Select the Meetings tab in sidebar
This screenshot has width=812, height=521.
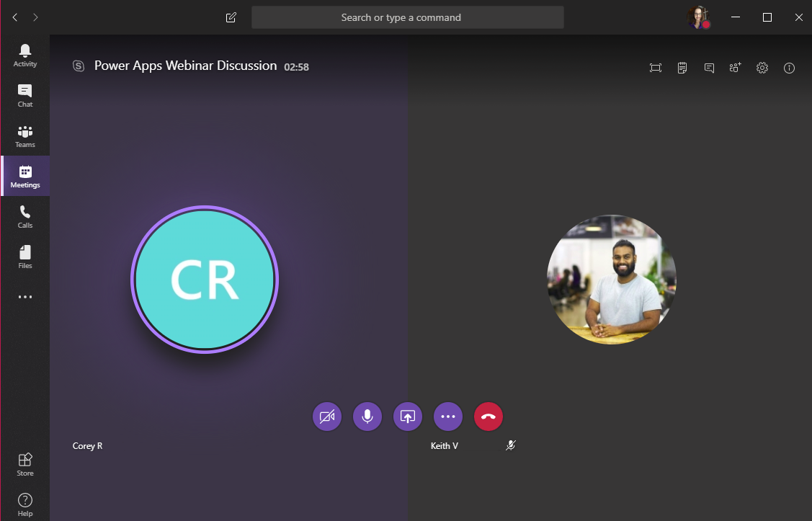[24, 176]
